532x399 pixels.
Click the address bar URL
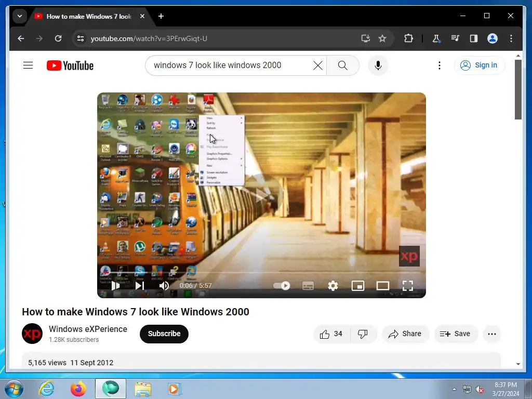tap(149, 38)
